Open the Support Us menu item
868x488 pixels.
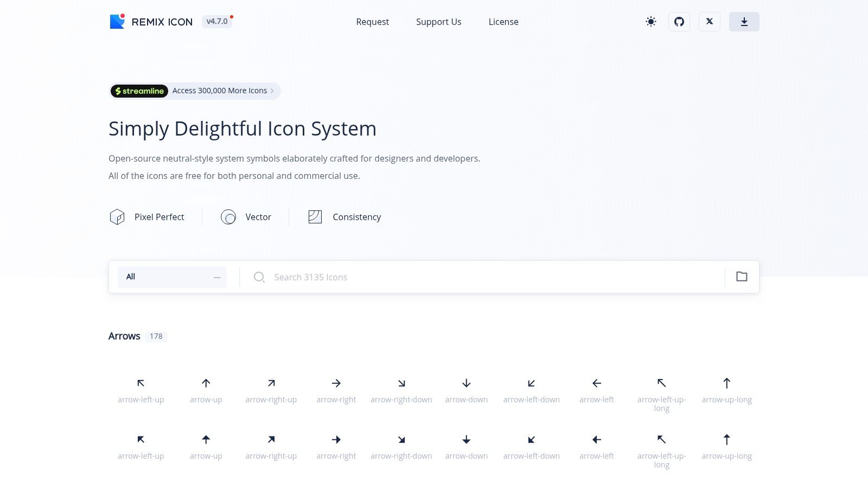438,22
